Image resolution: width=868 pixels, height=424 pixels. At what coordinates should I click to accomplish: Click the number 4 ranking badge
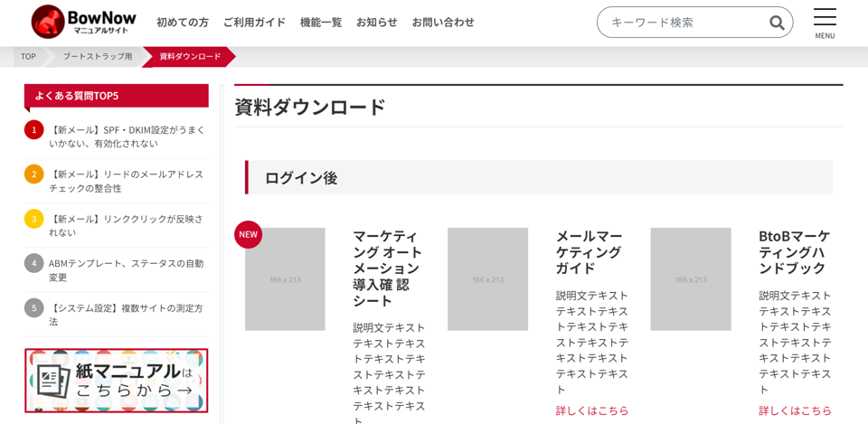click(33, 263)
